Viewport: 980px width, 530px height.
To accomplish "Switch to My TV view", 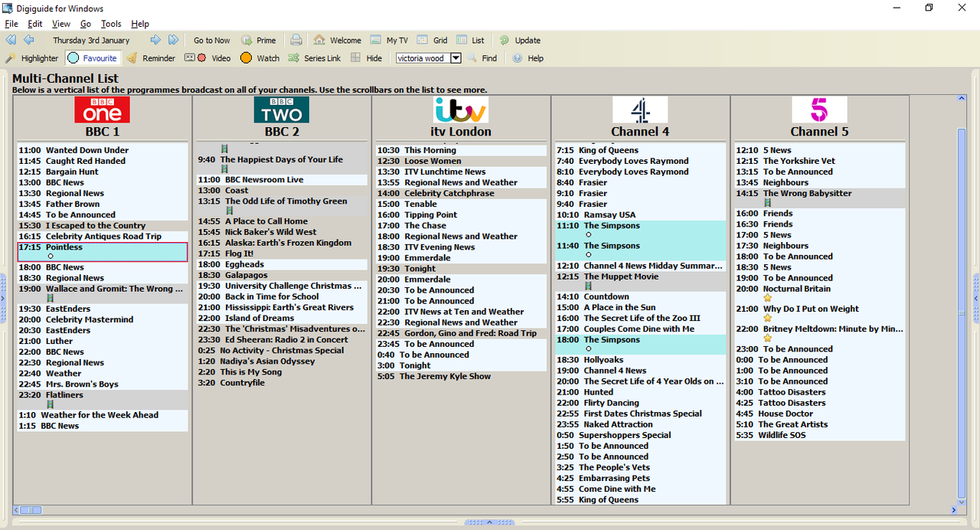I will (x=389, y=41).
